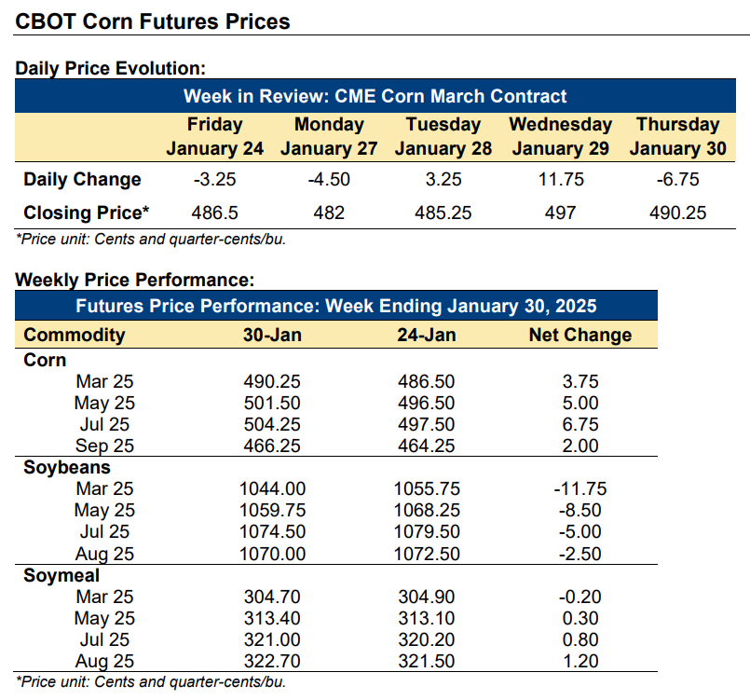Select the Soymeal section label
Screen dimensions: 750x700
pos(61,576)
